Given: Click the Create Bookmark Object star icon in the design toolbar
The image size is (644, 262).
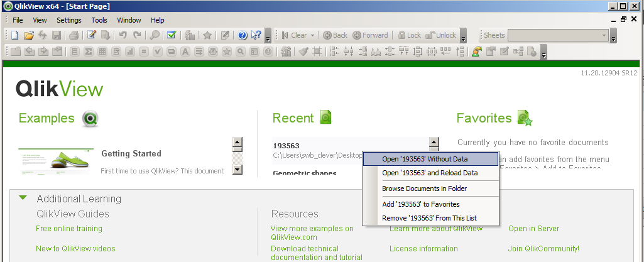Looking at the screenshot, I should [x=227, y=52].
